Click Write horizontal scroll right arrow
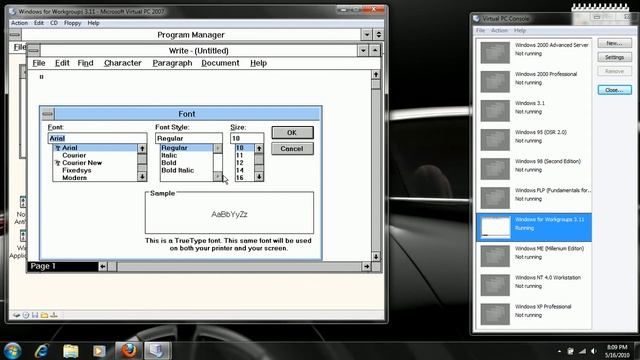Screen dimensions: 640x360 [x=367, y=267]
